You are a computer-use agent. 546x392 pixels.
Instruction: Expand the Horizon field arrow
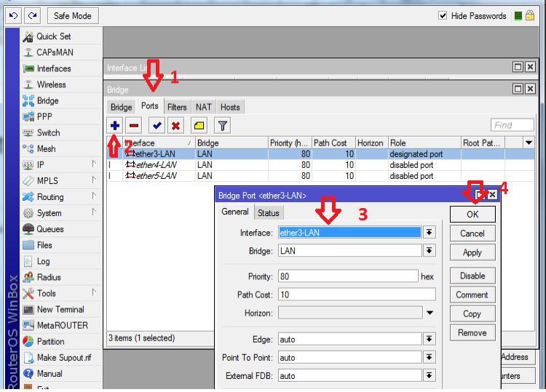[x=430, y=313]
